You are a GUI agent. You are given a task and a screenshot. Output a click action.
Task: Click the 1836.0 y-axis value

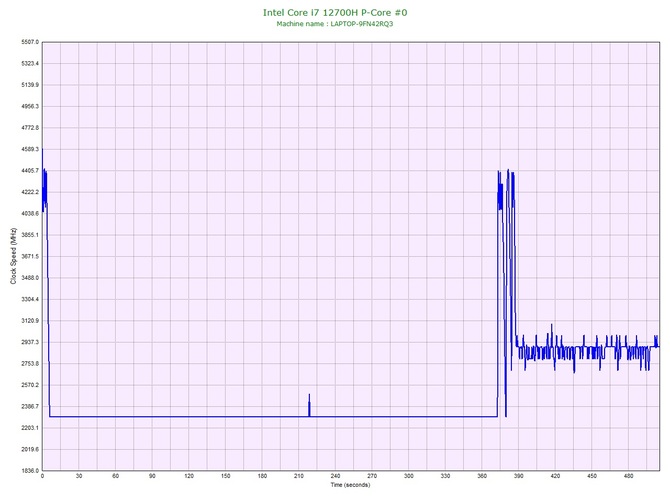tap(30, 471)
